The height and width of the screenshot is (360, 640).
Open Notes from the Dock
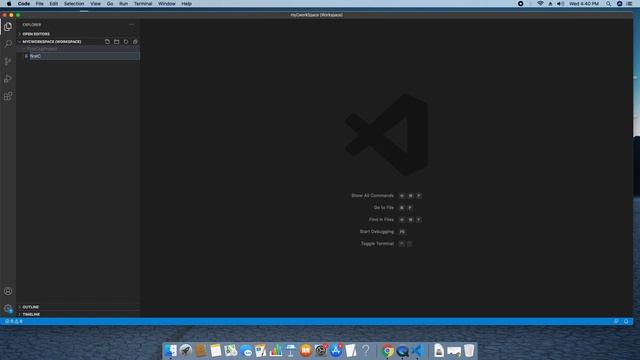click(x=216, y=351)
